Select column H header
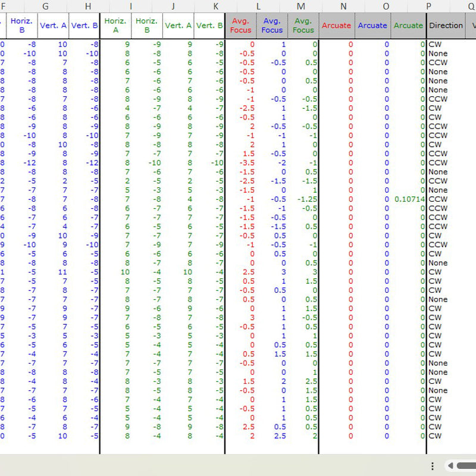 pos(88,6)
